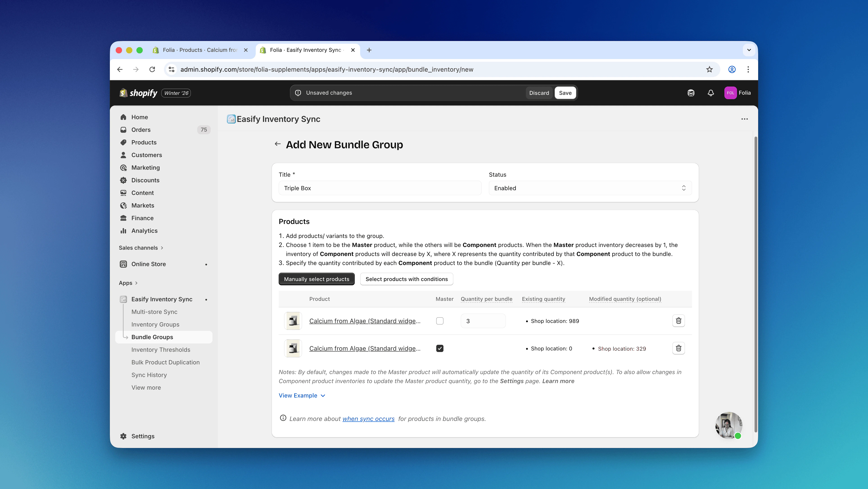Save the unsaved changes
Image resolution: width=868 pixels, height=489 pixels.
565,93
